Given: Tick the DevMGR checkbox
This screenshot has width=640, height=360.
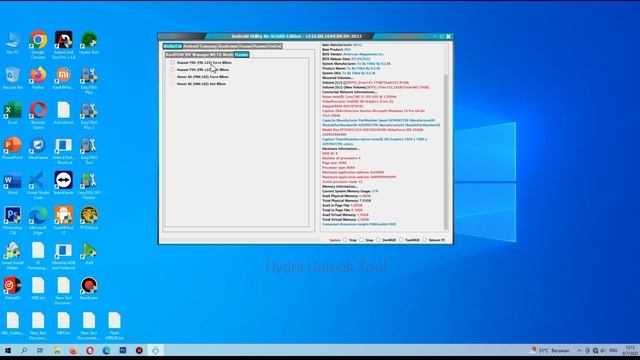Looking at the screenshot, I should pyautogui.click(x=378, y=240).
